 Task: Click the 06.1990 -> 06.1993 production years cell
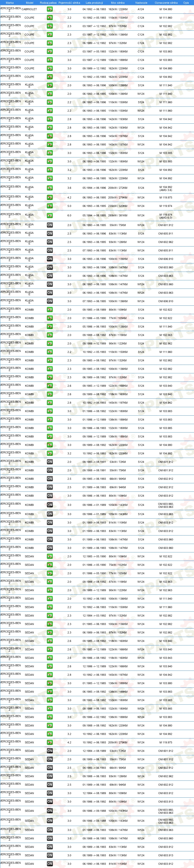point(94,864)
